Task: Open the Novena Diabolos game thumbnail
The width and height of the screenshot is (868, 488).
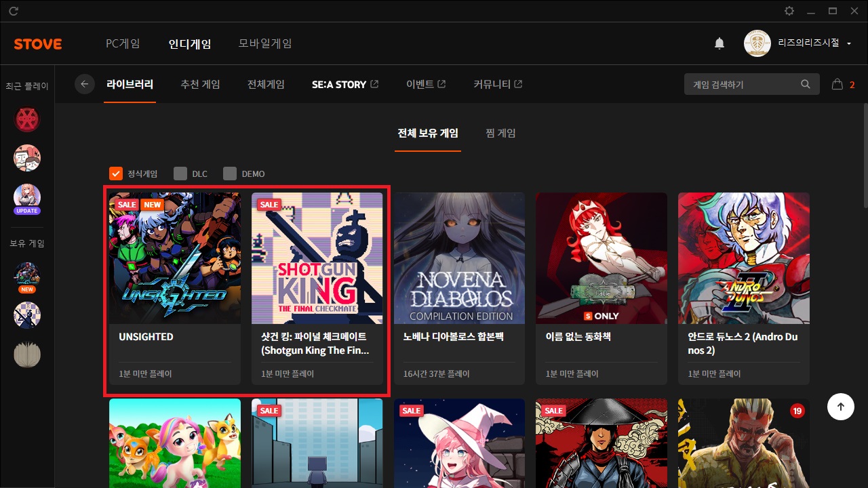Action: click(x=459, y=258)
